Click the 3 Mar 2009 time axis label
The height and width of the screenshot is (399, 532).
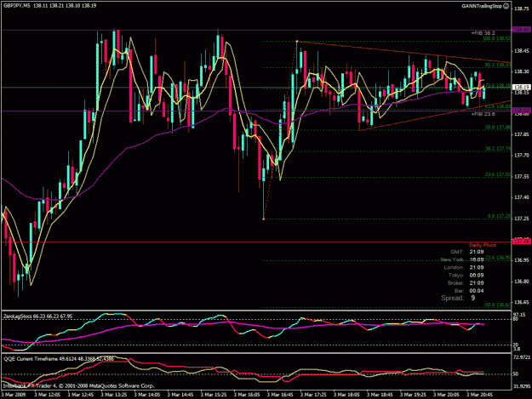coord(14,395)
